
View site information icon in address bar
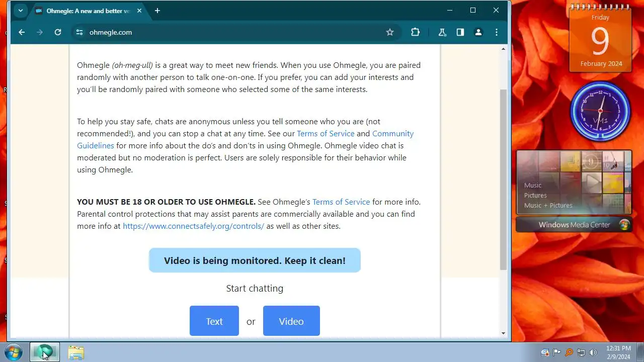click(79, 32)
